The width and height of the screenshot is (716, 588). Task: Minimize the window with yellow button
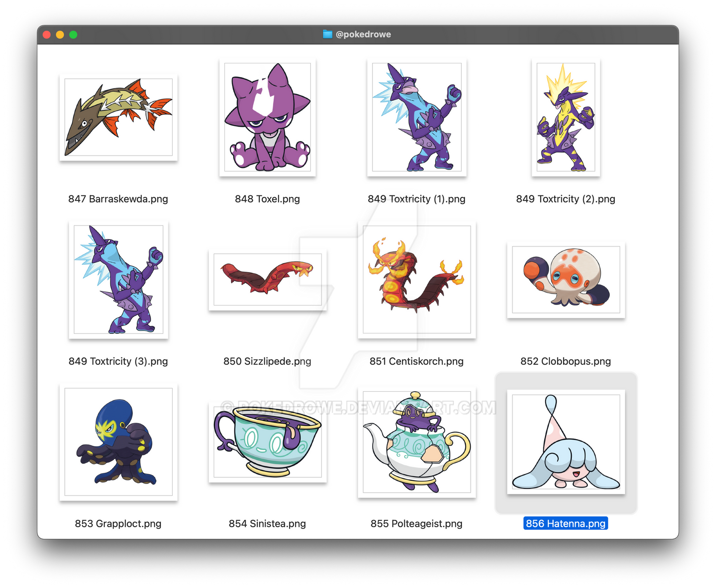coord(60,35)
